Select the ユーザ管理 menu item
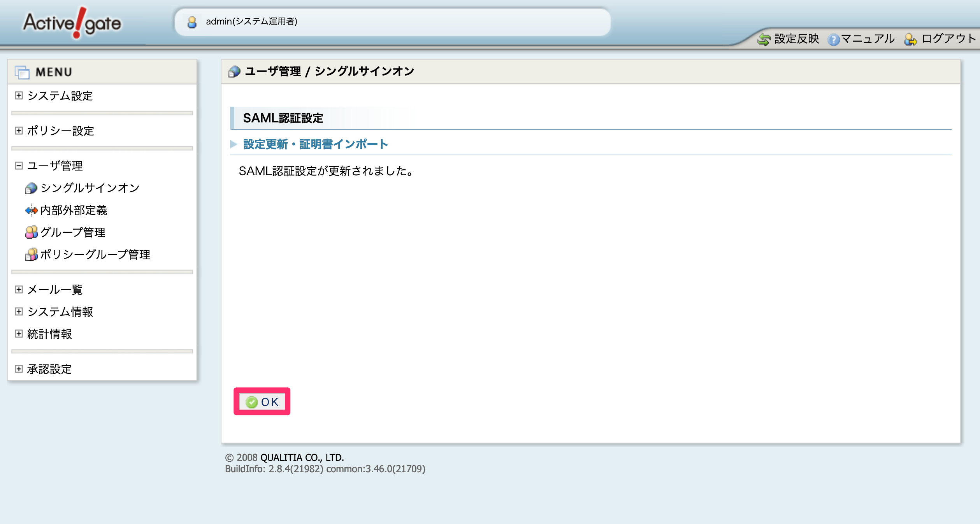Screen dimensions: 980x524 coord(55,166)
